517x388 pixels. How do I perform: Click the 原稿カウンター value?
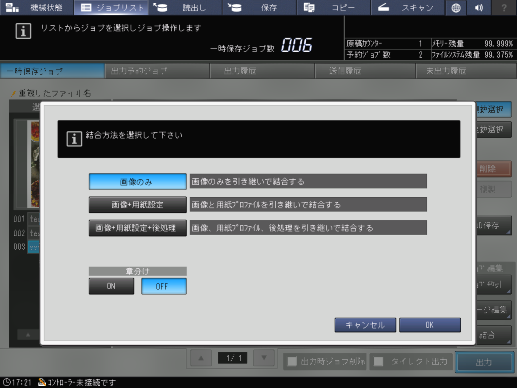[x=420, y=44]
